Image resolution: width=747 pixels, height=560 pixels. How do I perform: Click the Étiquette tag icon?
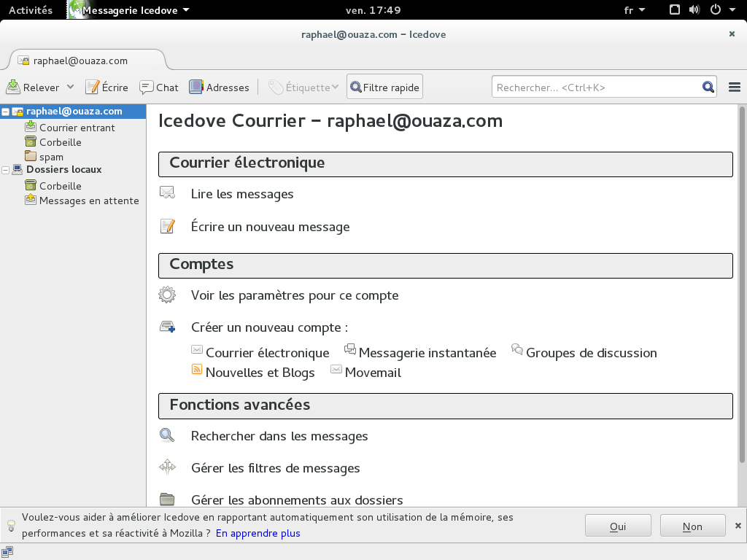click(276, 87)
